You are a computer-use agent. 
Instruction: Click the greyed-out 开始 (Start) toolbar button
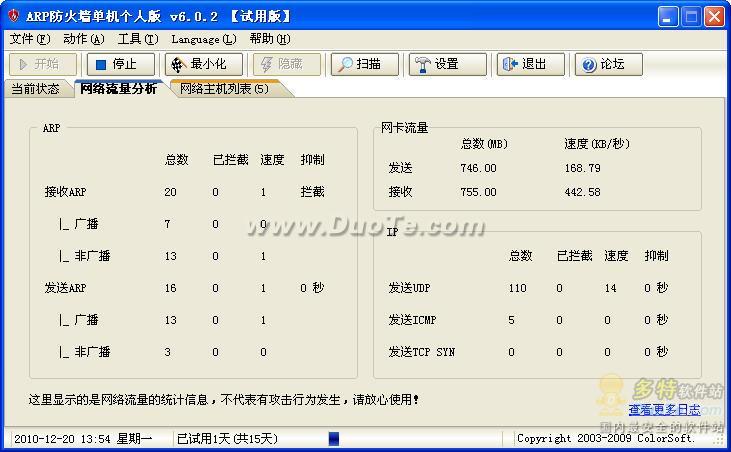click(43, 64)
